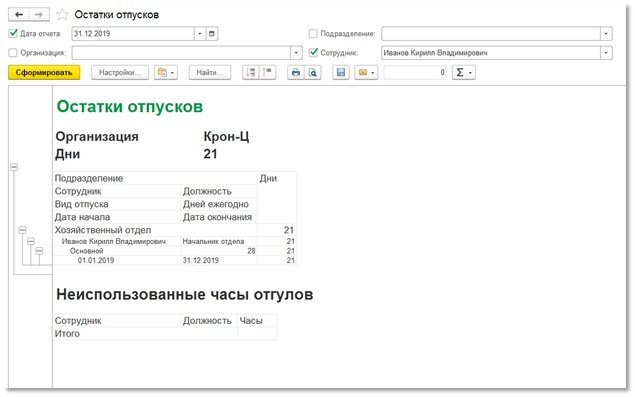Add report to favorites with star icon
The image size is (635, 397).
(x=62, y=15)
